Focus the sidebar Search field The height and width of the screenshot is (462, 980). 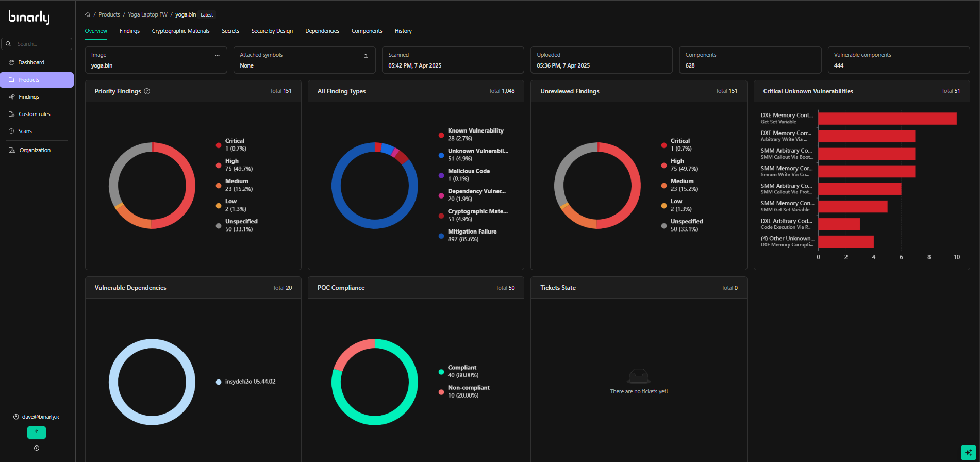(37, 44)
